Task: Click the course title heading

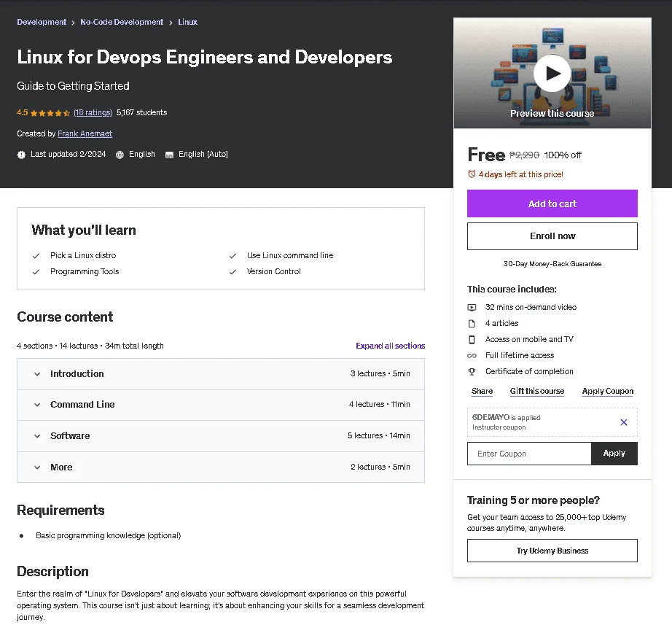Action: coord(204,57)
